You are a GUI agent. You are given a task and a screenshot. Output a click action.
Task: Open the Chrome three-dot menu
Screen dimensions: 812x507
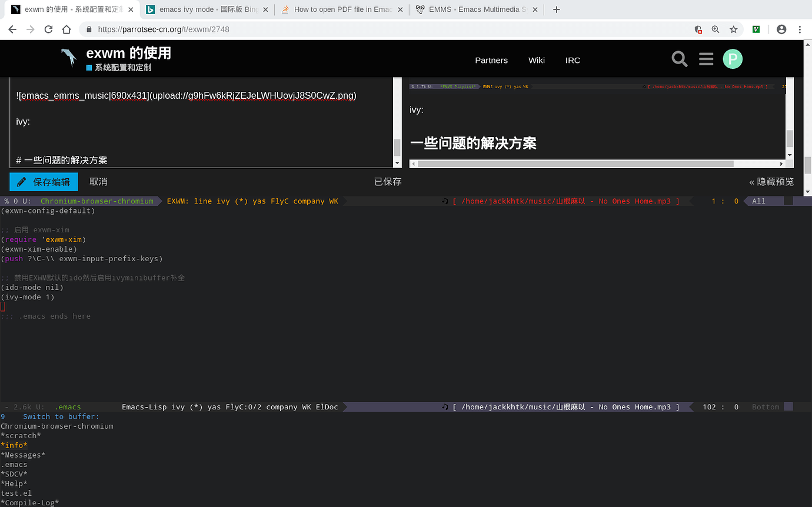(800, 29)
